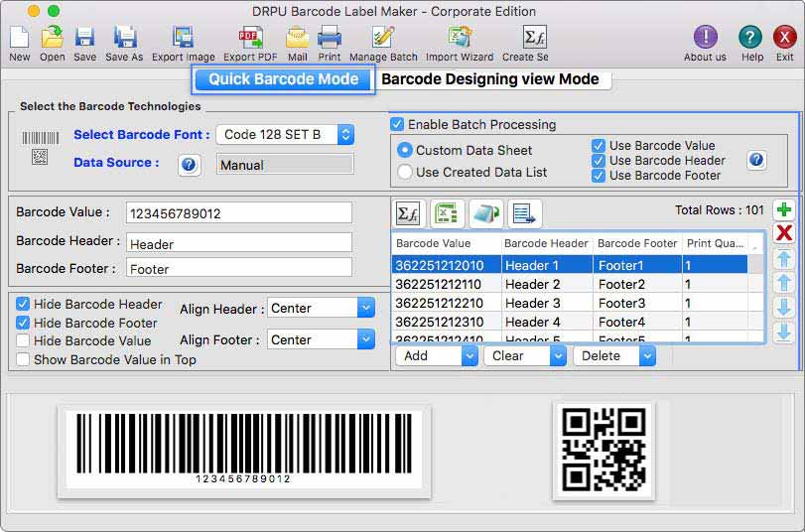Click the Barcode Footer input field
The height and width of the screenshot is (532, 805).
click(239, 268)
